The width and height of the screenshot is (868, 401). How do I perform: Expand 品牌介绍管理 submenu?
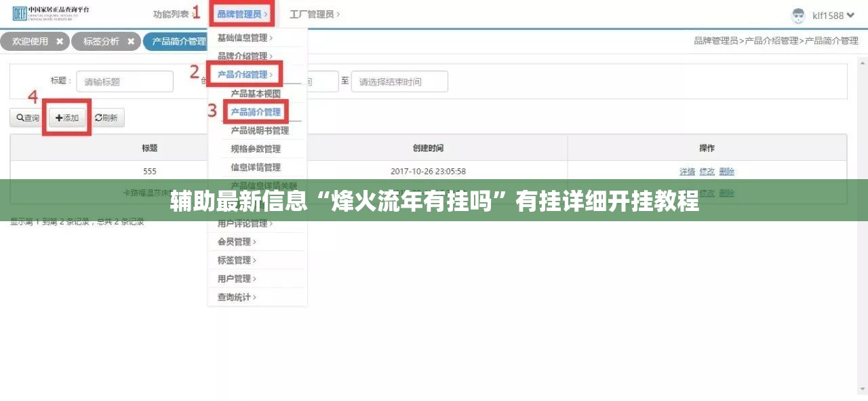coord(245,56)
